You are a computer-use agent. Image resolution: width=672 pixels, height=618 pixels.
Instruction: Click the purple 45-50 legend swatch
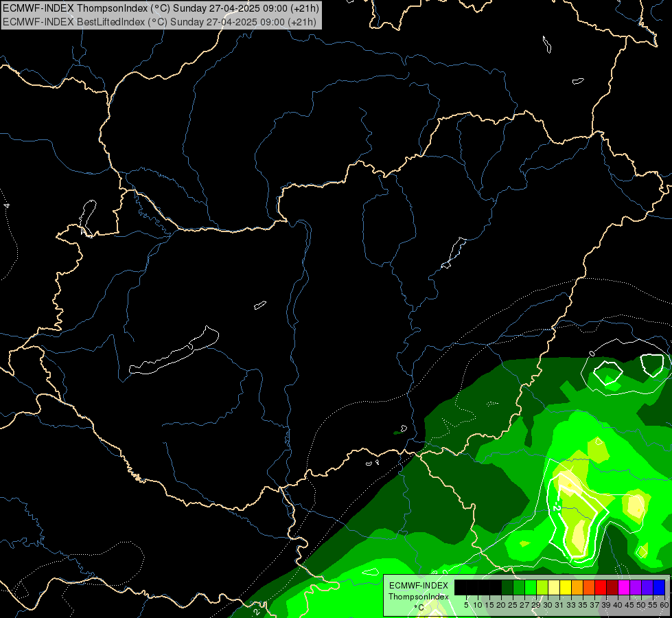tap(636, 587)
